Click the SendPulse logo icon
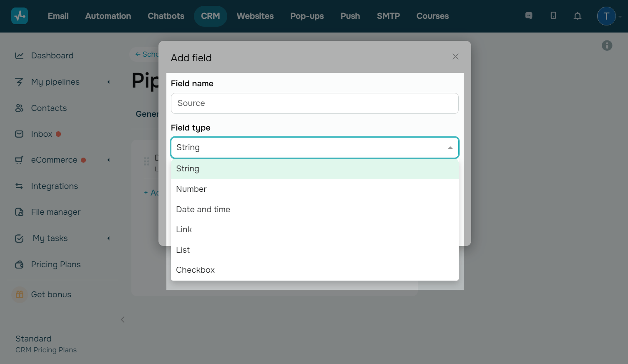Image resolution: width=628 pixels, height=364 pixels. 20,16
